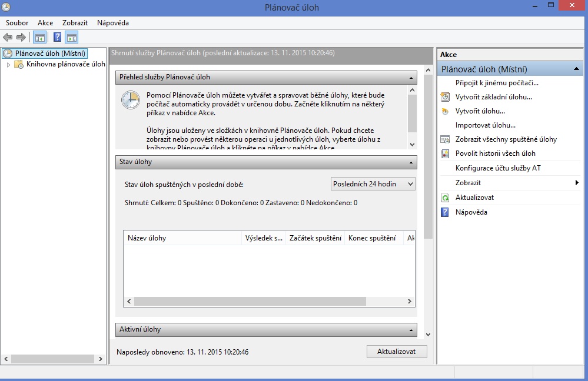Click the Povolit historii všech úloh icon
Image resolution: width=588 pixels, height=381 pixels.
pyautogui.click(x=445, y=153)
